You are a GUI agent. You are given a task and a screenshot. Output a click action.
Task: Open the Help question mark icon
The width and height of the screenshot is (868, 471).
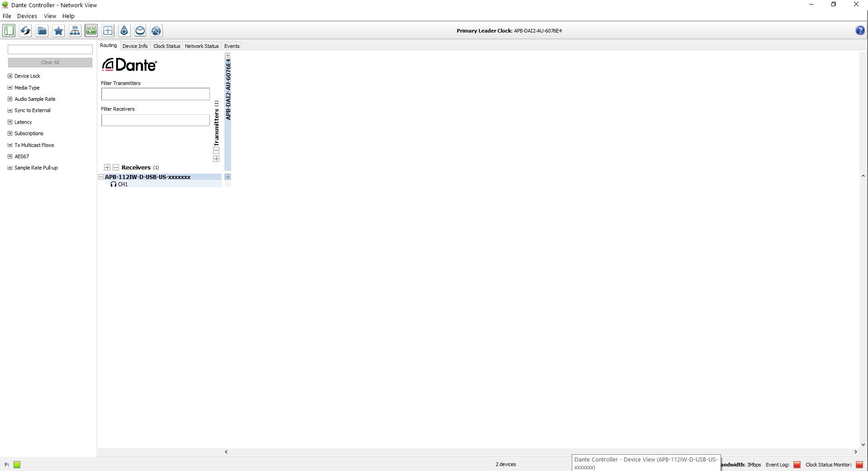coord(860,31)
